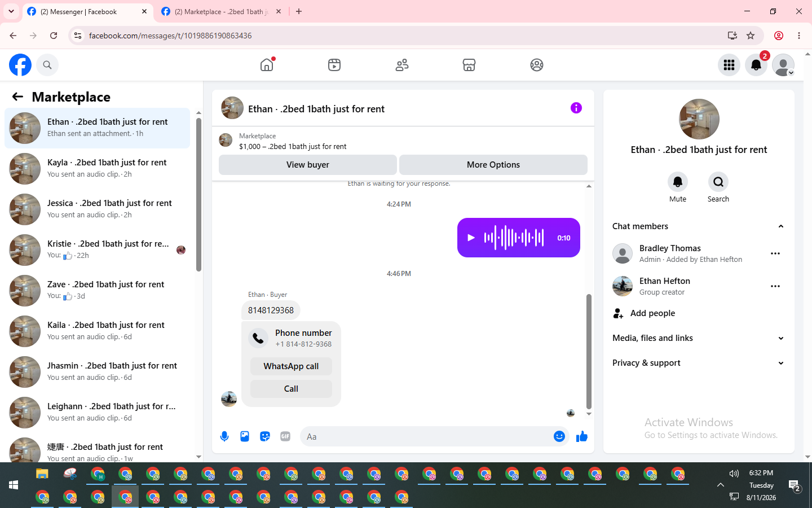Click the More Options button

[x=493, y=165]
